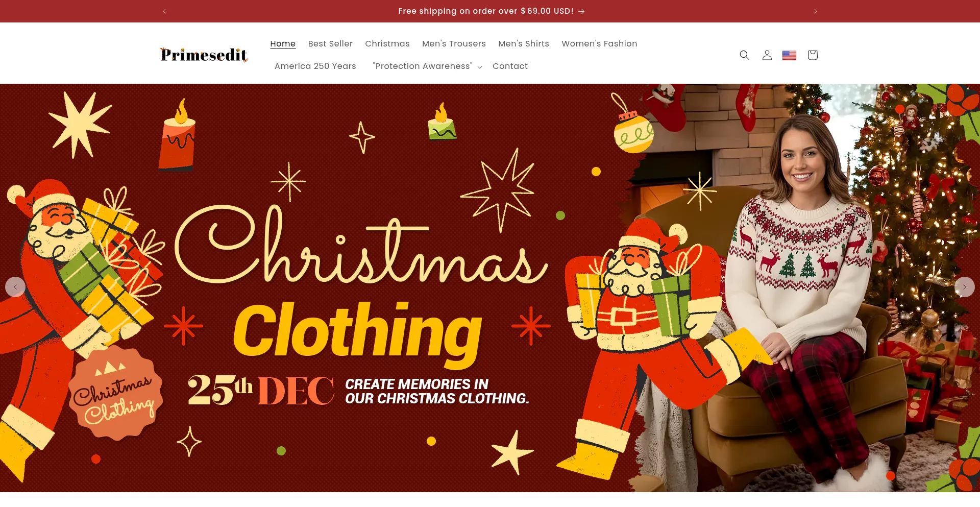Viewport: 980px width, 507px height.
Task: Click the Christmas Clothing hero banner image
Action: tap(490, 288)
